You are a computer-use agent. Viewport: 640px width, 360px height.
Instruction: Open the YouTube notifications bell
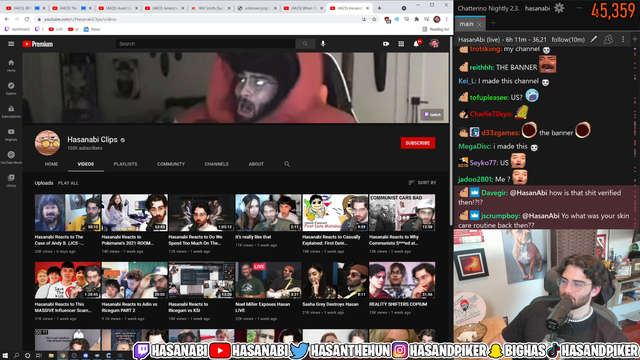[416, 44]
